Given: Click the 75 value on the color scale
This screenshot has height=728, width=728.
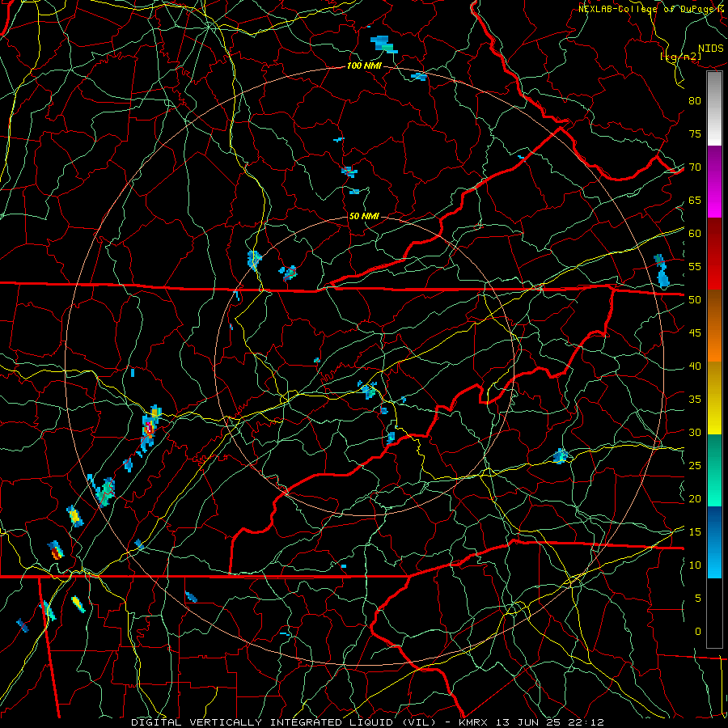Looking at the screenshot, I should point(695,134).
